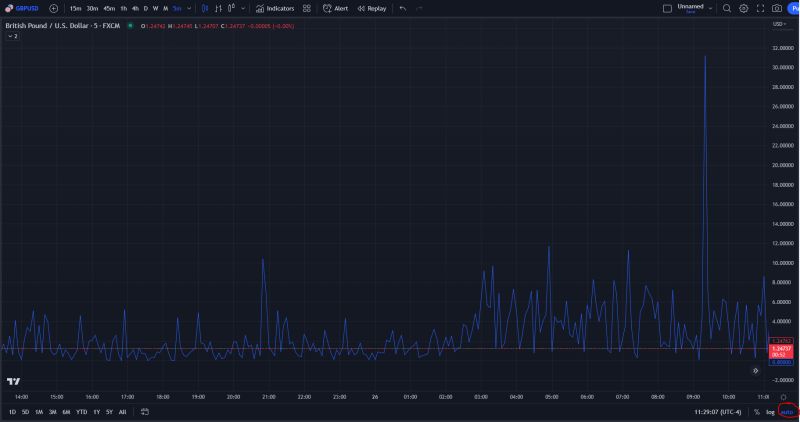Open the timezone menu showing 11:29:07 (UTC-4)
The width and height of the screenshot is (800, 422).
[x=717, y=412]
